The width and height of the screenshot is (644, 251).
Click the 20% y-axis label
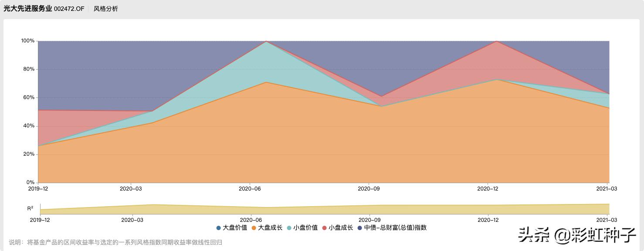point(29,154)
